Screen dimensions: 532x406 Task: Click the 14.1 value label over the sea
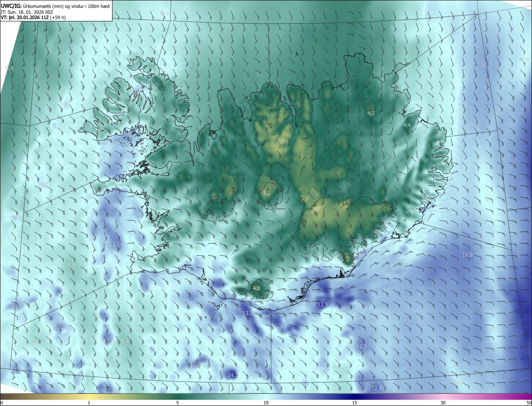point(233,375)
